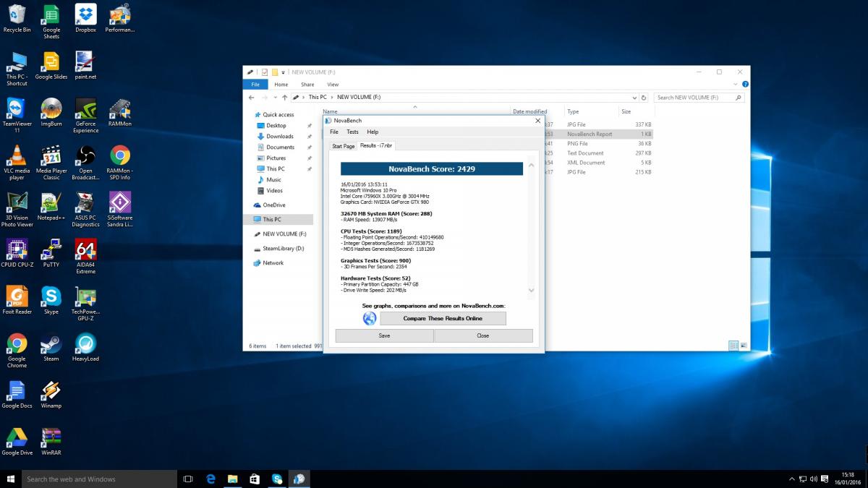The height and width of the screenshot is (488, 868).
Task: Launch Steam from the desktop
Action: (51, 348)
